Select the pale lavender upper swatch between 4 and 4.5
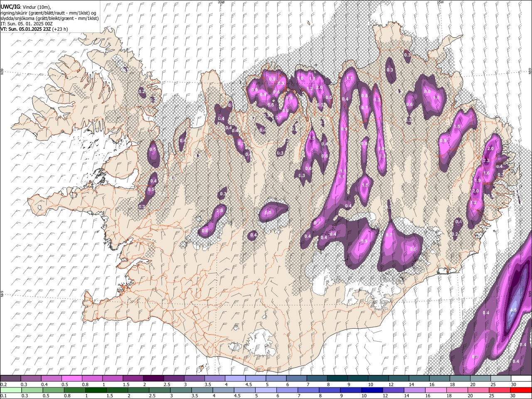This screenshot has width=532, height=399. tap(235, 379)
